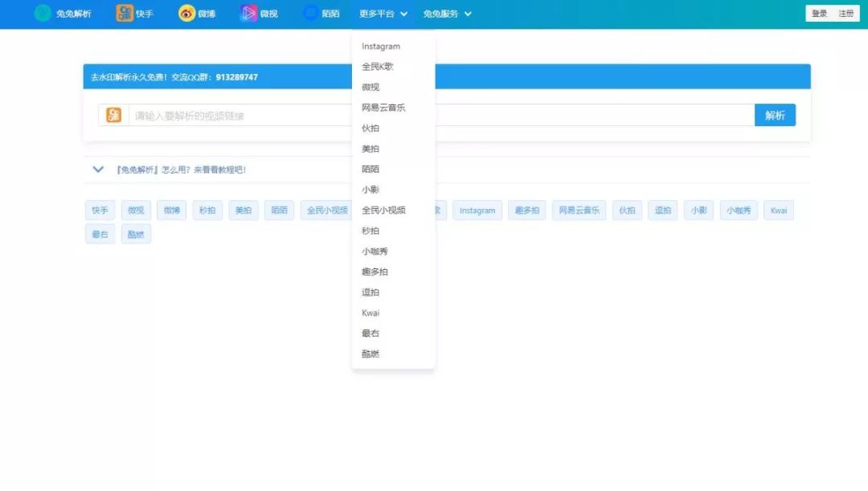Click the Instagram platform tag
Screen dimensions: 868x491
(x=477, y=211)
